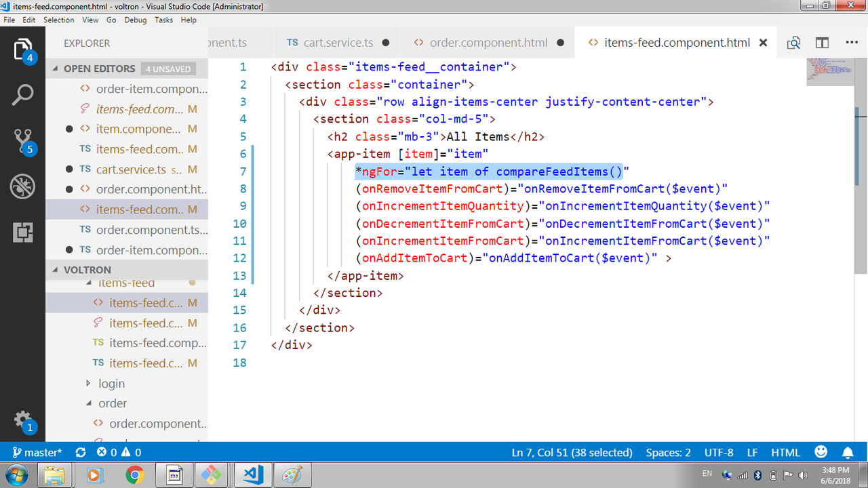Open Paint from the taskbar
This screenshot has width=868, height=488.
[x=291, y=475]
